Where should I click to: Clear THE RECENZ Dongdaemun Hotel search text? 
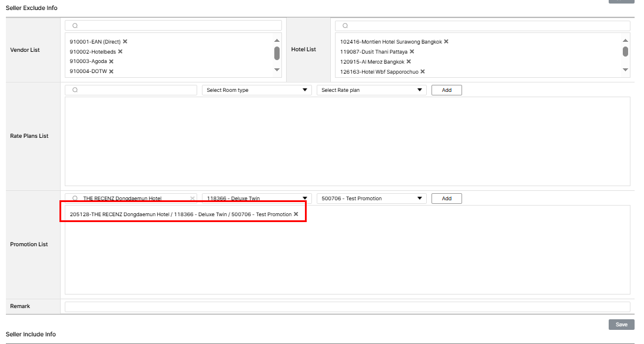coord(192,199)
